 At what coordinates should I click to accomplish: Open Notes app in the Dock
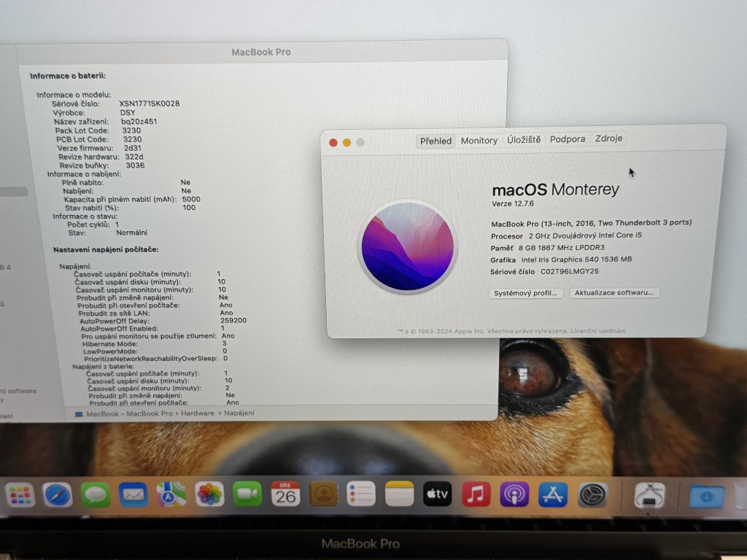pos(399,494)
